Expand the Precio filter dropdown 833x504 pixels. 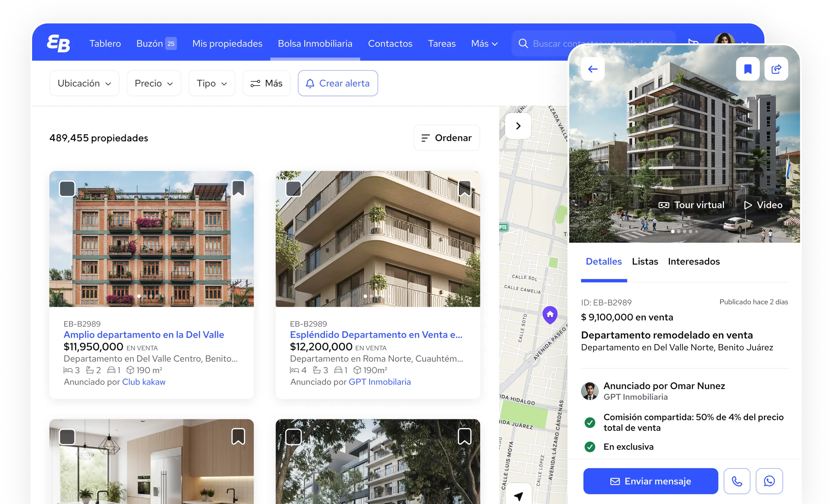tap(154, 83)
